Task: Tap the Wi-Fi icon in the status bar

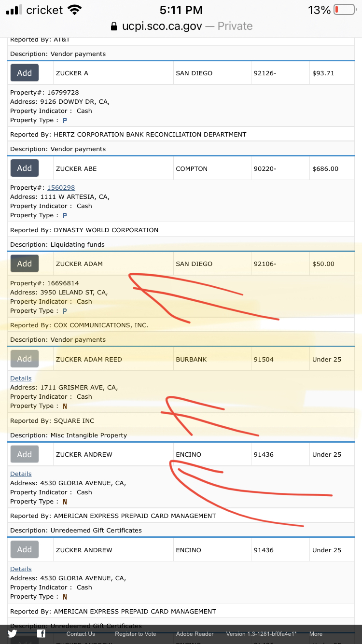Action: (74, 10)
